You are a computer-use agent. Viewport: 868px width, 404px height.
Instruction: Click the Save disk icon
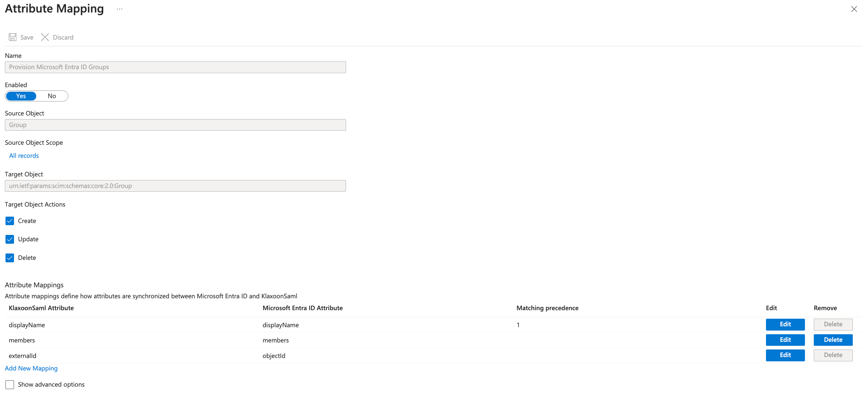pos(12,37)
